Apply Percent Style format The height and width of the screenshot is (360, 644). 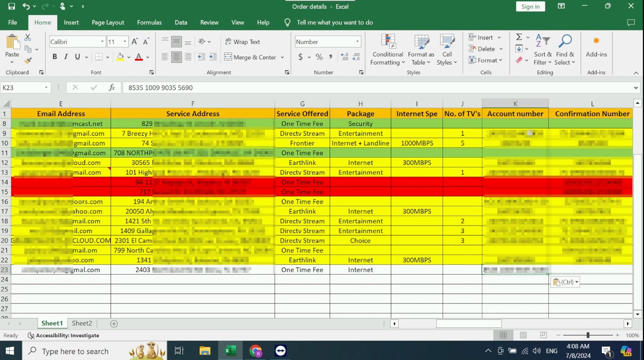tap(319, 57)
